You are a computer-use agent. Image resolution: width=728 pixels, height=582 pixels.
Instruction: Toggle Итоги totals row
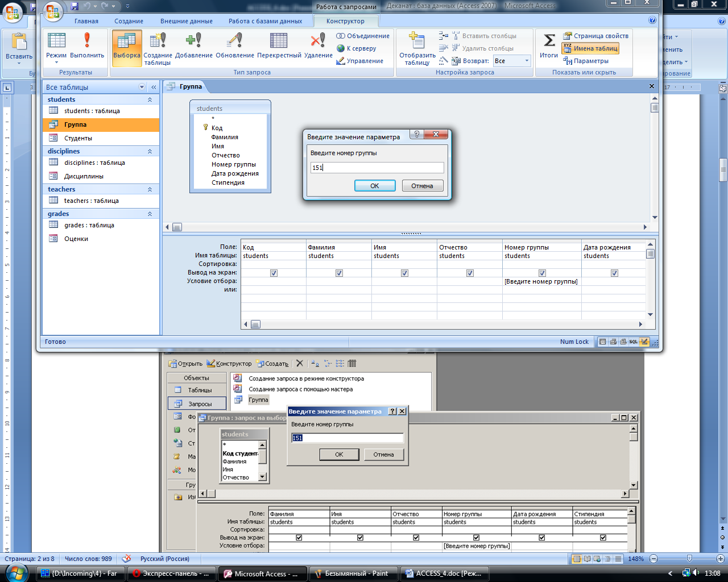(549, 46)
